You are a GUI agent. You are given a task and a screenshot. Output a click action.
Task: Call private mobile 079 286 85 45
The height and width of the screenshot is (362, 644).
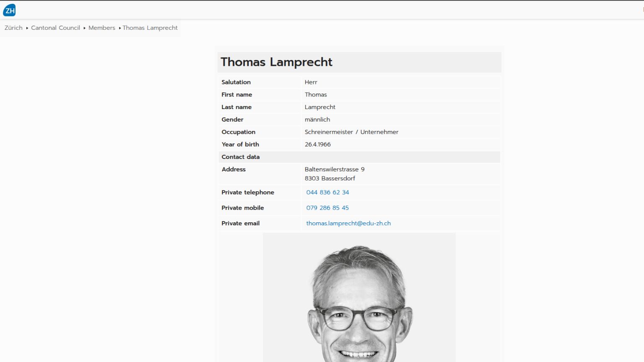coord(327,208)
